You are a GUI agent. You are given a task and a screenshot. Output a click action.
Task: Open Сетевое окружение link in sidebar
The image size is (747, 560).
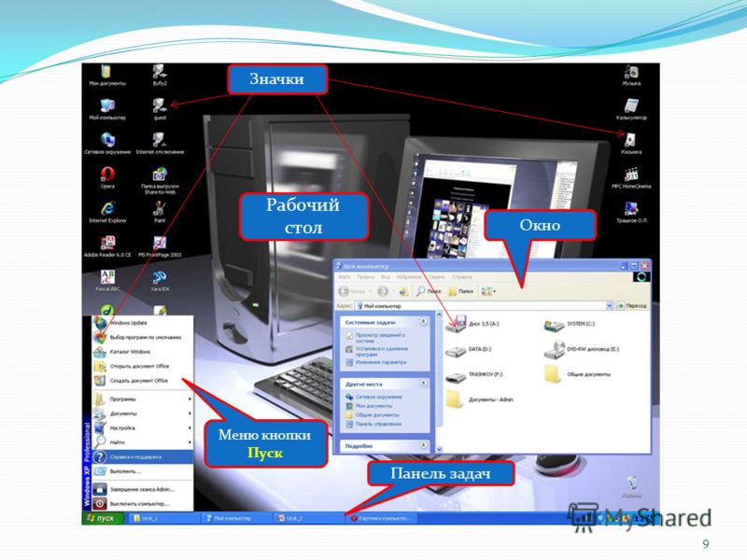click(x=379, y=397)
